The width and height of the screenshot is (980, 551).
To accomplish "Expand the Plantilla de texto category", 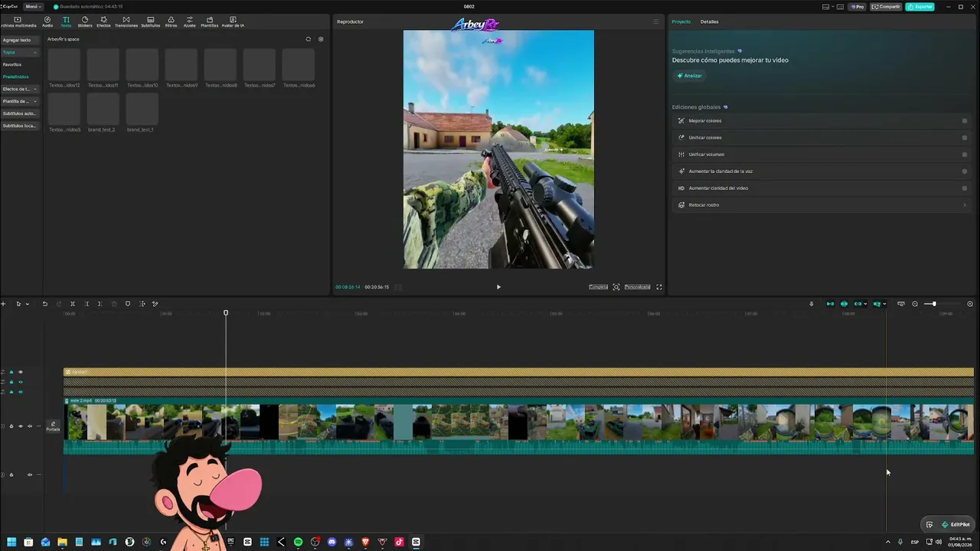I will 34,101.
